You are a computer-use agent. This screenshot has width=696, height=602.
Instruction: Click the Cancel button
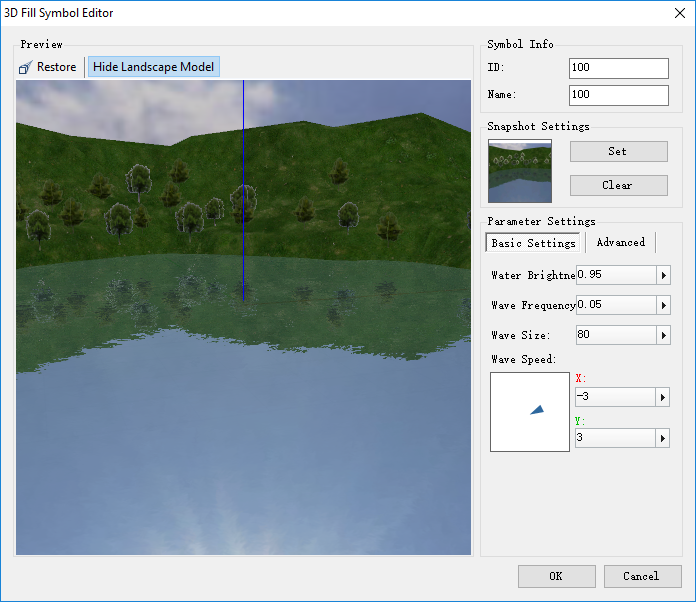tap(641, 576)
